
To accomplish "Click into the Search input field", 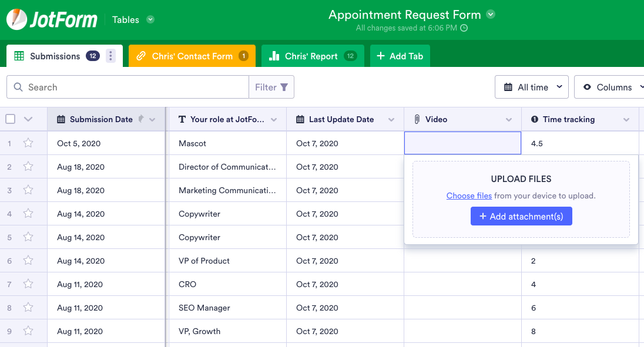I will (x=135, y=87).
